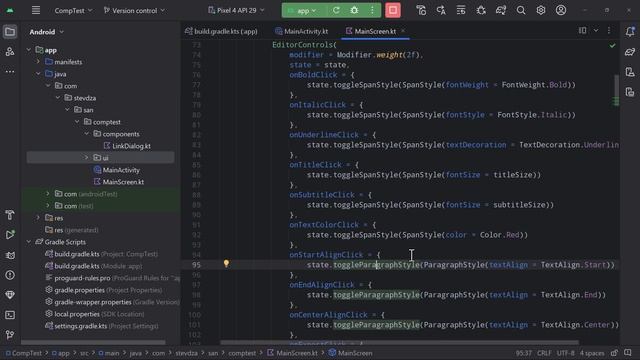Open the Pixel 4 API 29 device selector
This screenshot has height=360, width=640.
pyautogui.click(x=236, y=11)
